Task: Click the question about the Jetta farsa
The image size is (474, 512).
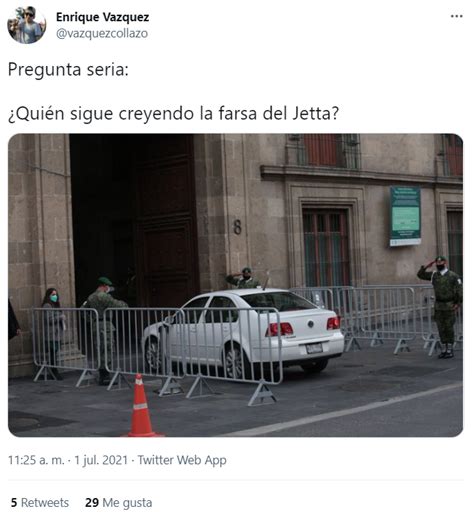Action: [173, 114]
